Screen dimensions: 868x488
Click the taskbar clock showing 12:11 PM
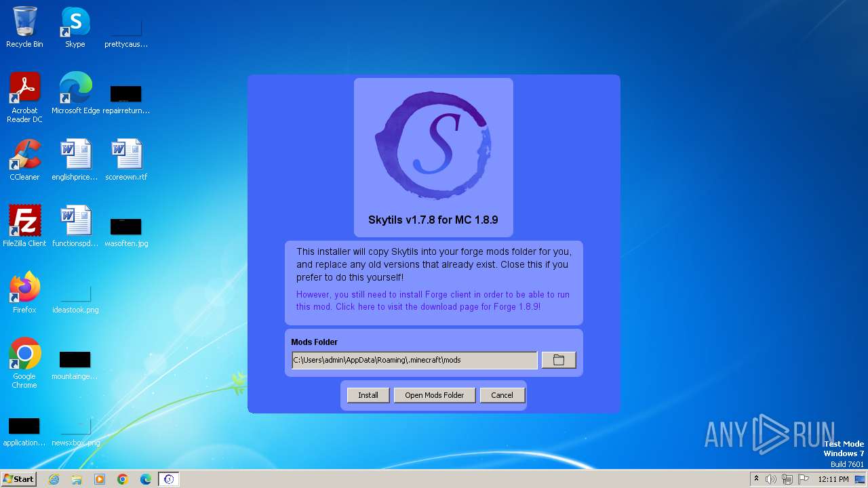click(x=833, y=479)
